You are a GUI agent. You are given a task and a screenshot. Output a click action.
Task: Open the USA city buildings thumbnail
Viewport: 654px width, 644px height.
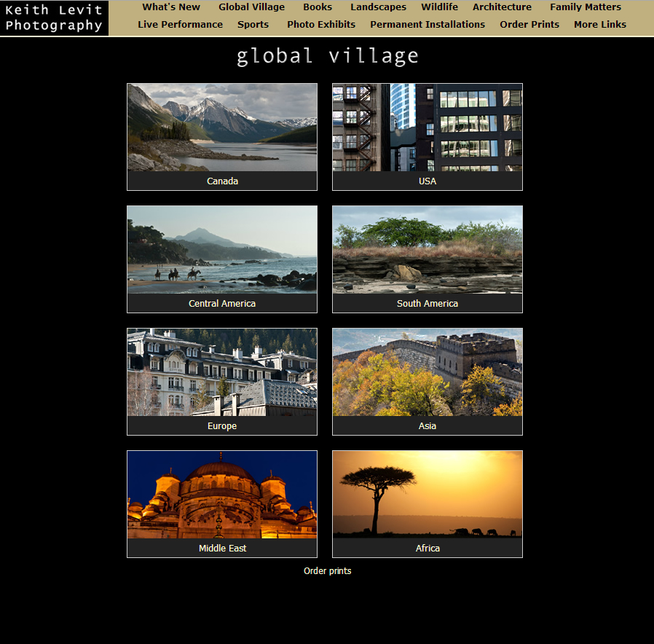point(427,127)
